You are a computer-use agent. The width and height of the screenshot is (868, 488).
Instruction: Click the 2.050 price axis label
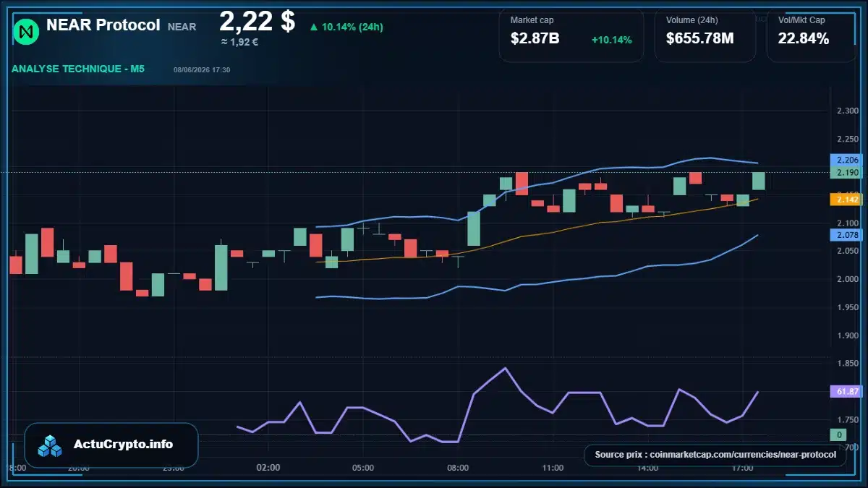coord(847,251)
